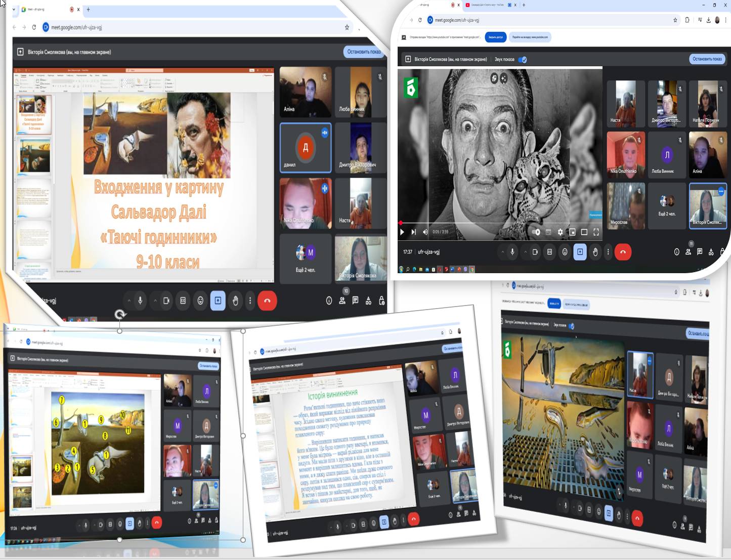Viewport: 731px width, 560px height.
Task: Select Наталя Потикун participant tile
Action: (x=708, y=103)
